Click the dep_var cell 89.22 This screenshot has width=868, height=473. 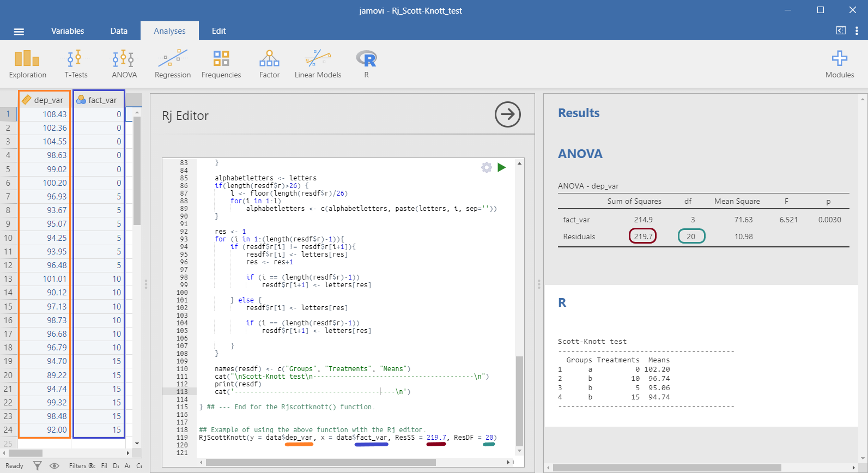pyautogui.click(x=44, y=375)
